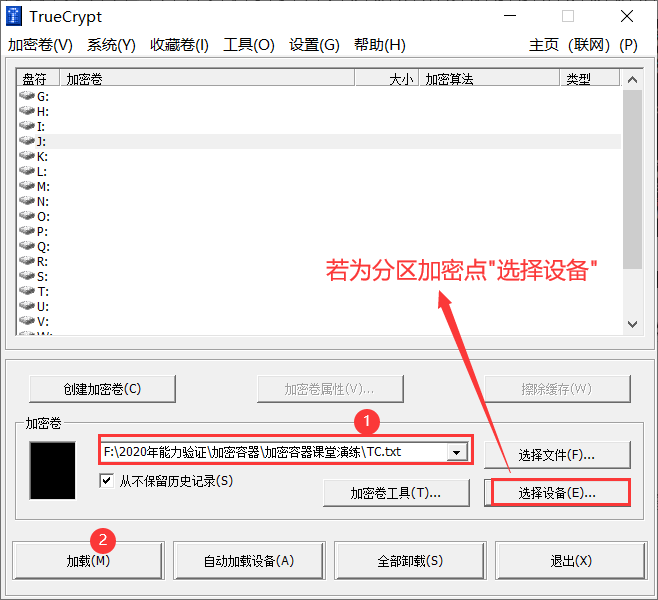Image resolution: width=658 pixels, height=600 pixels.
Task: Click the 退出(X) exit button
Action: coord(571,561)
